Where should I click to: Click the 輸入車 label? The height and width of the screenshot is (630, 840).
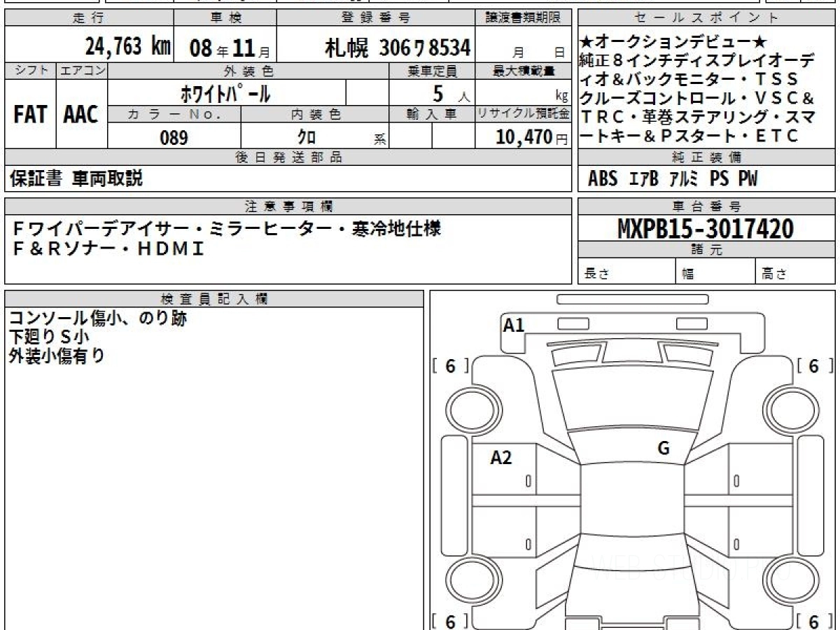(x=432, y=114)
